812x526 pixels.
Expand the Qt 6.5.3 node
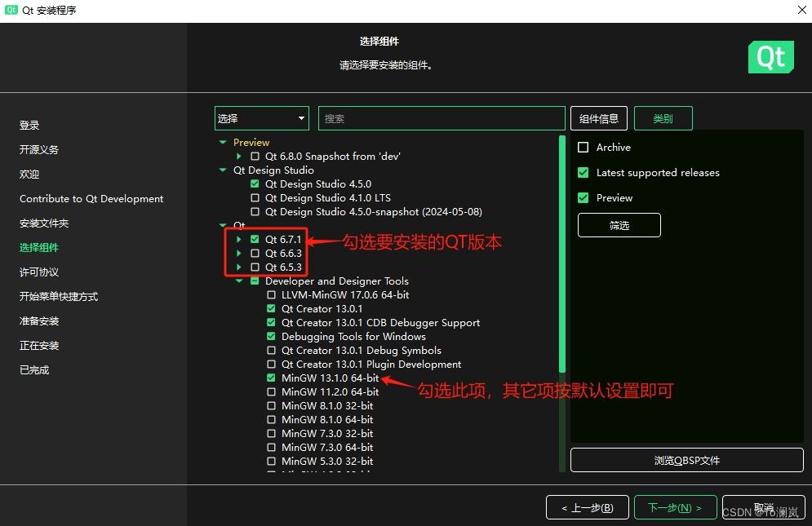239,267
